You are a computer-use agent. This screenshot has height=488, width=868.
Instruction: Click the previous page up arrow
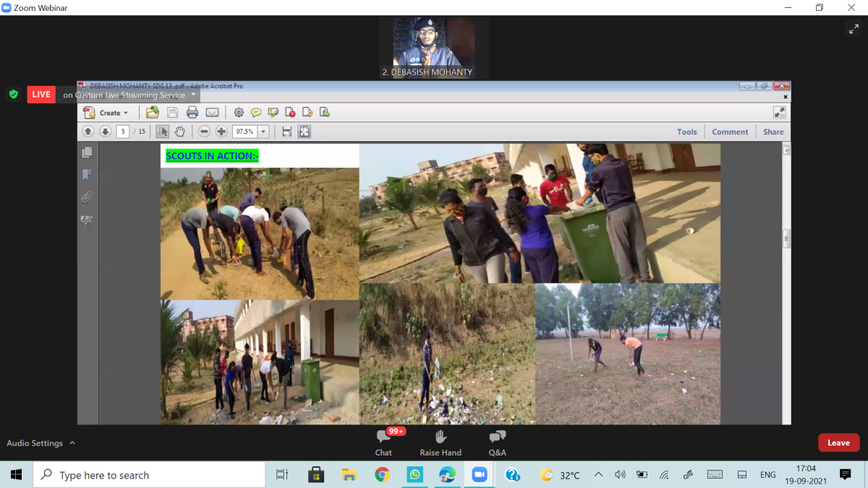88,132
